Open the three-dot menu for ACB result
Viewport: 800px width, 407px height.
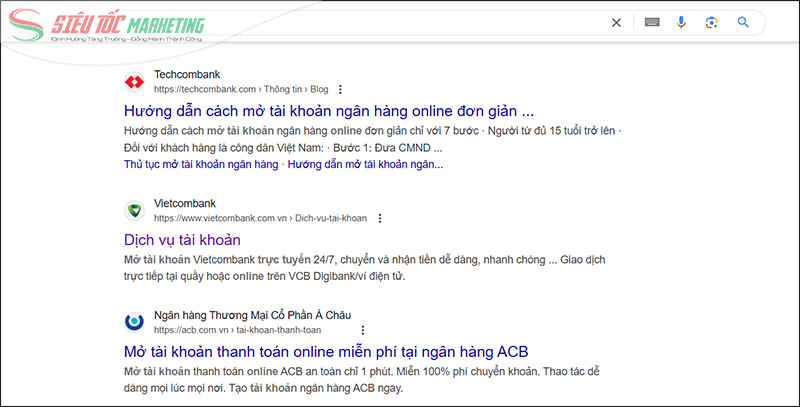362,330
